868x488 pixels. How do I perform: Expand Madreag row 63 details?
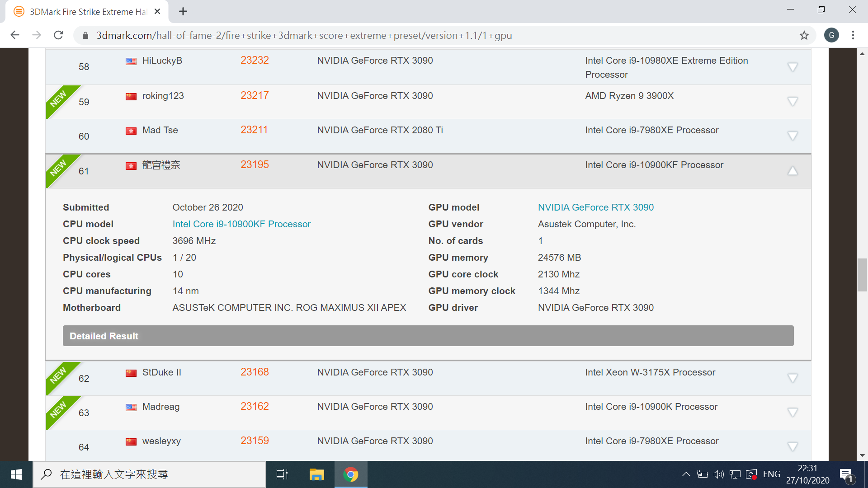click(x=792, y=413)
